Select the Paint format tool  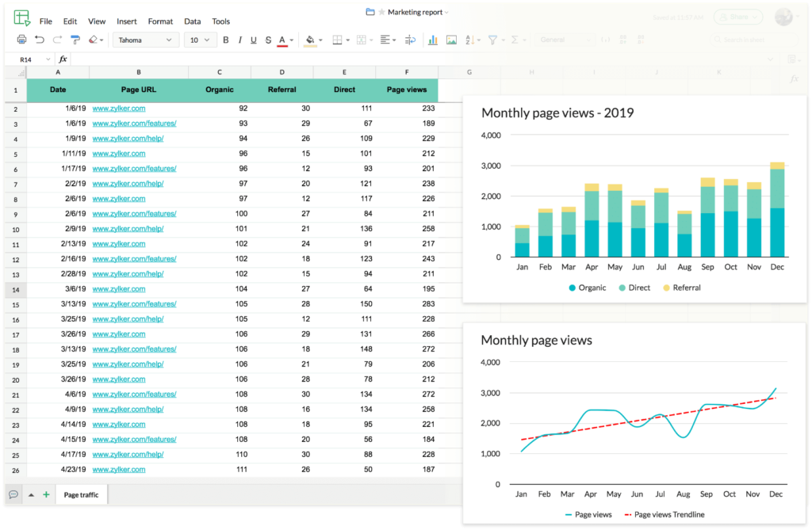coord(75,40)
